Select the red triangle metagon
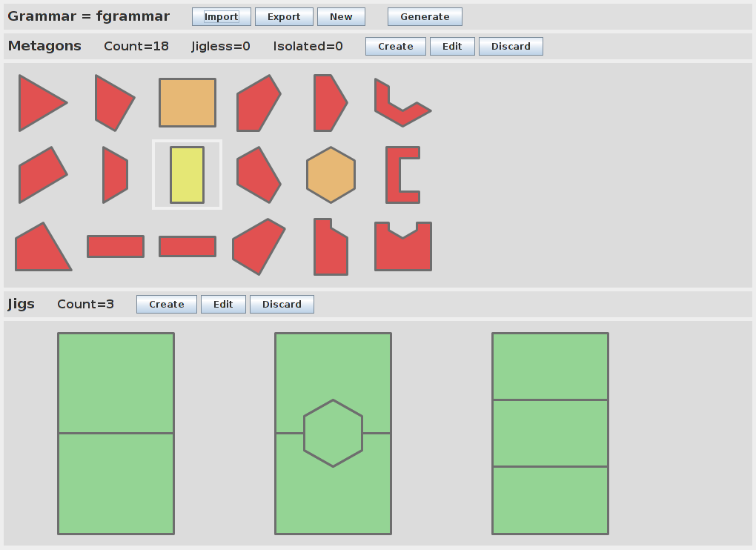This screenshot has height=550, width=756. pos(37,103)
